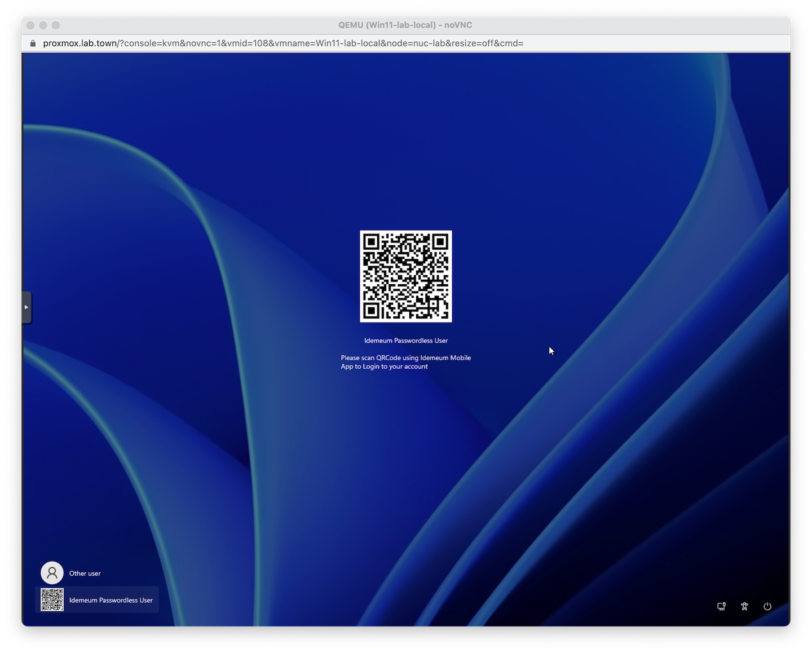Click the red close window button
Viewport: 812px width, 653px height.
coord(30,25)
